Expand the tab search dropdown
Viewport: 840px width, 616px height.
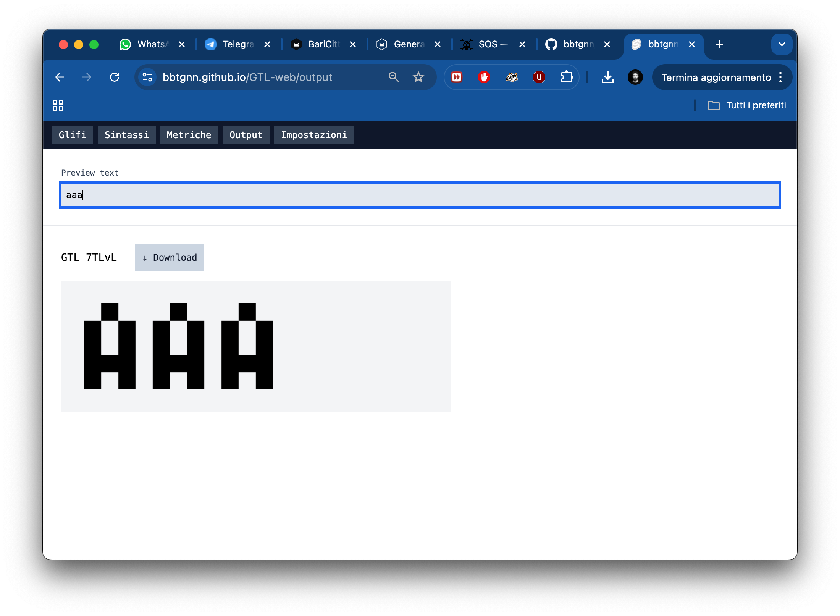tap(782, 45)
